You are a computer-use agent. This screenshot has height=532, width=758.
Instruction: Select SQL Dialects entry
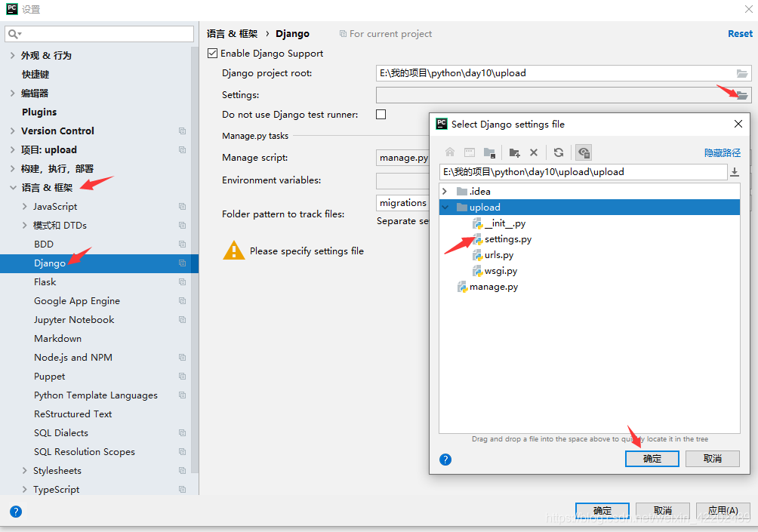[61, 432]
